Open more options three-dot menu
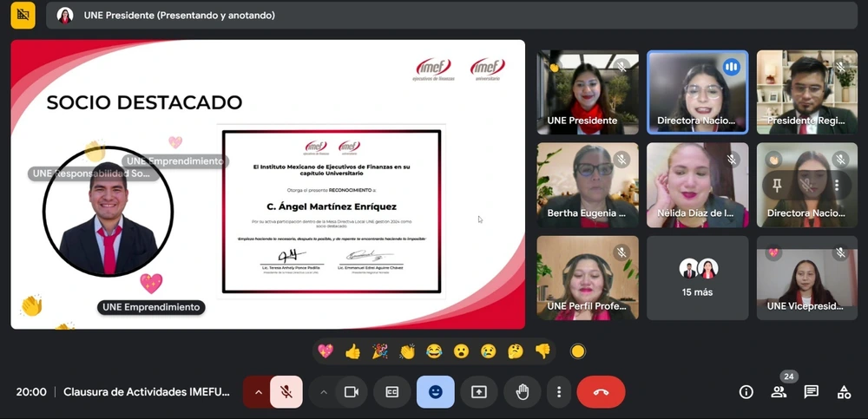The height and width of the screenshot is (419, 868). pos(560,392)
